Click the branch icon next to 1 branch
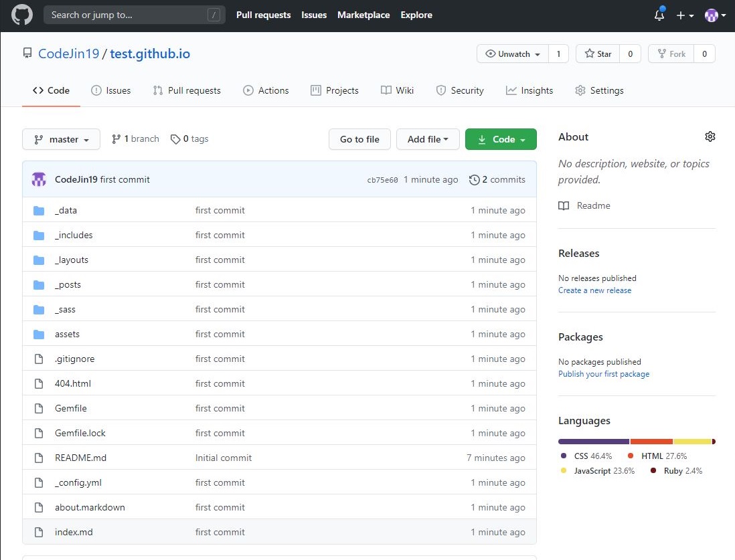The image size is (735, 560). [x=116, y=139]
